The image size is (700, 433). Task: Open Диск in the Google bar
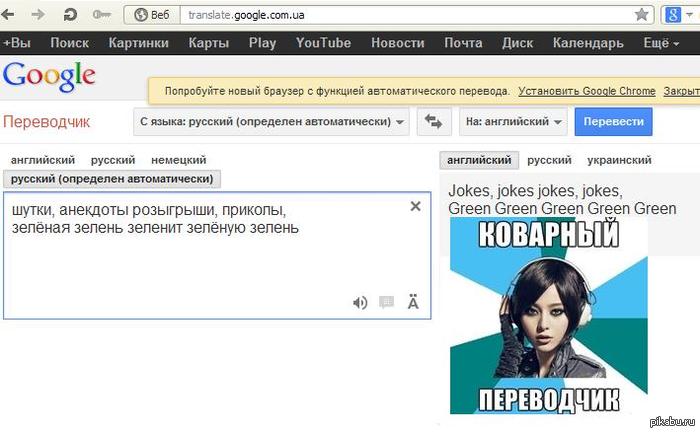[517, 43]
